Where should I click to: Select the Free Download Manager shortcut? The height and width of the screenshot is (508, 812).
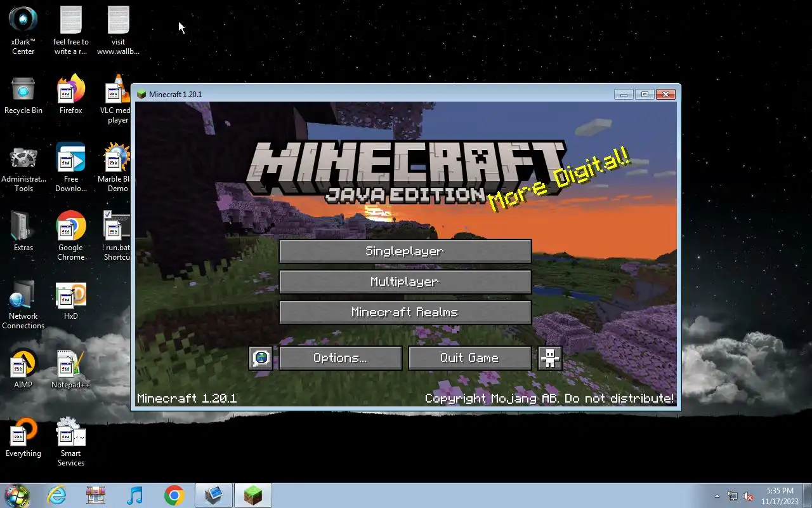coord(71,168)
